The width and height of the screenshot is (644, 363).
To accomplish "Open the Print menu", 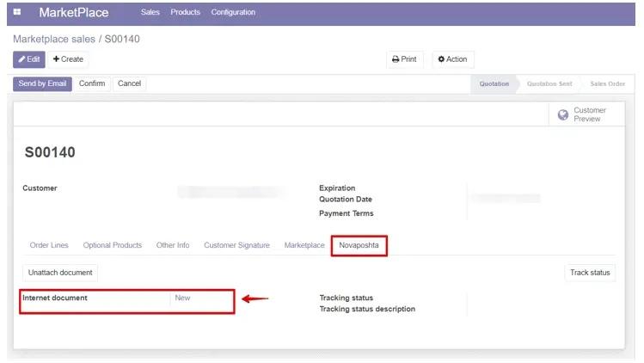I will pyautogui.click(x=404, y=59).
